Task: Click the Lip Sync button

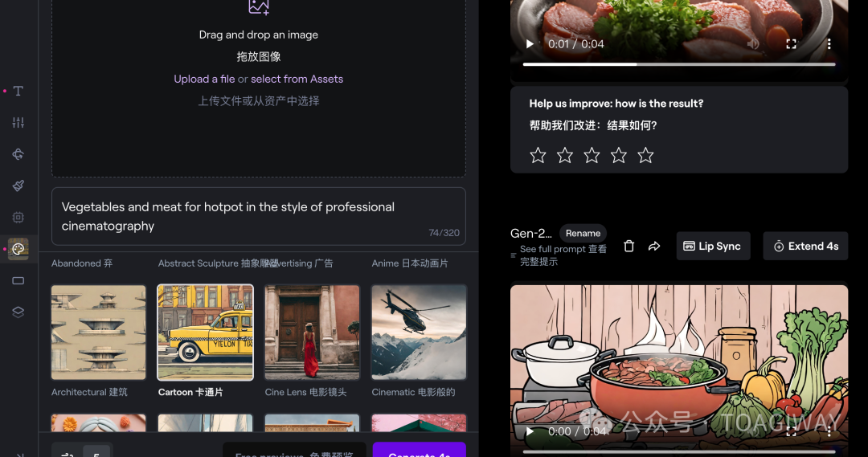Action: coord(713,247)
